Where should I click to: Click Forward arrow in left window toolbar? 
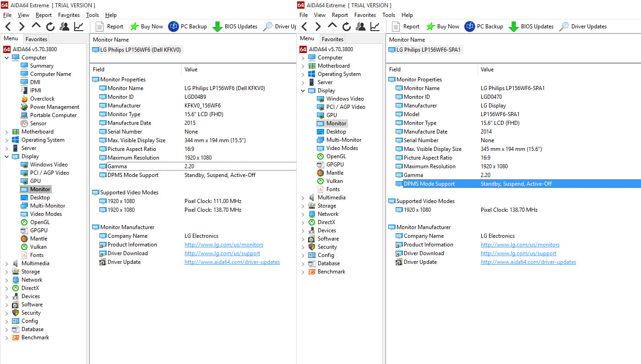pos(22,27)
